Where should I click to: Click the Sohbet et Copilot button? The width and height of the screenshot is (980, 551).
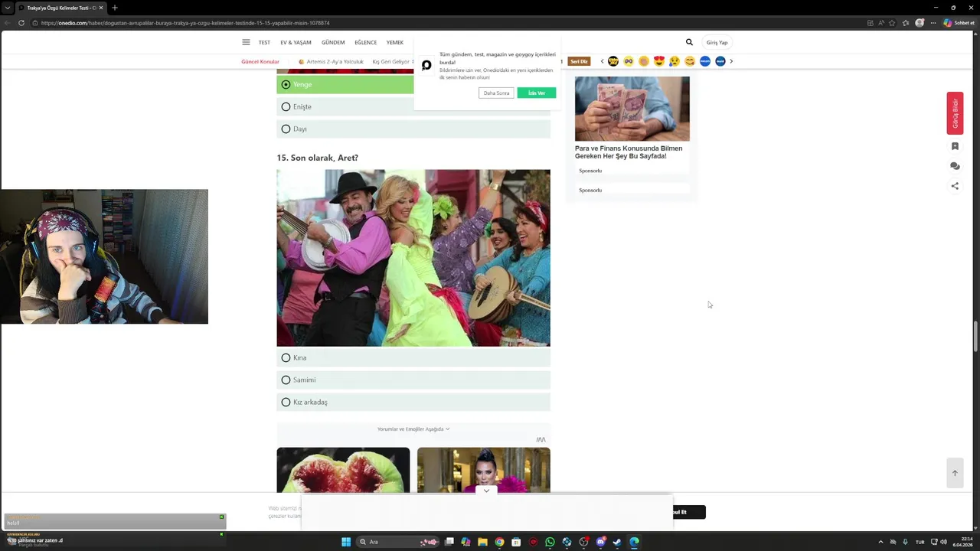click(959, 23)
